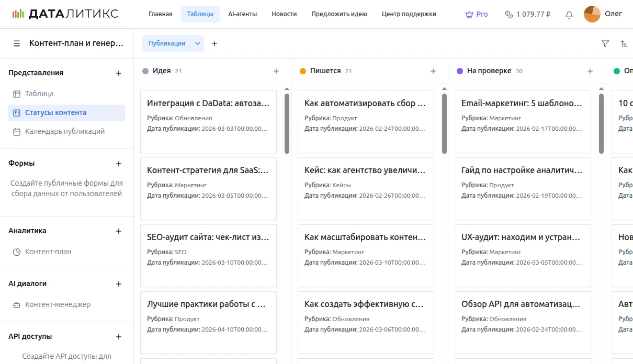The height and width of the screenshot is (364, 633).
Task: Open the filter icon in toolbar
Action: tap(605, 43)
